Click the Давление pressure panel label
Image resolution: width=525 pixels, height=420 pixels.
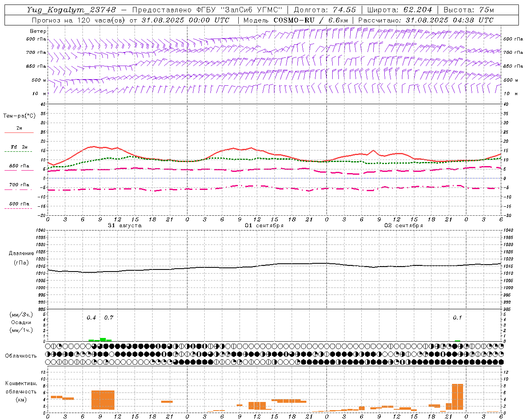click(21, 253)
